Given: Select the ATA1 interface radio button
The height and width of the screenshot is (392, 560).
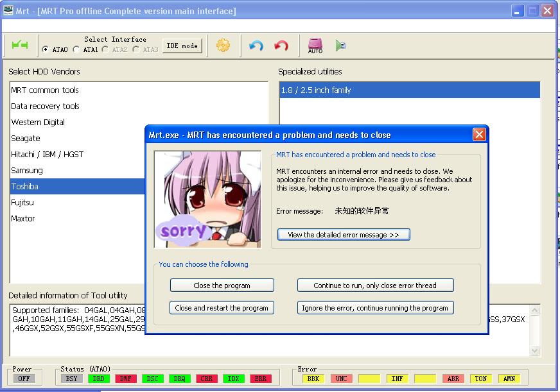Looking at the screenshot, I should pos(76,49).
